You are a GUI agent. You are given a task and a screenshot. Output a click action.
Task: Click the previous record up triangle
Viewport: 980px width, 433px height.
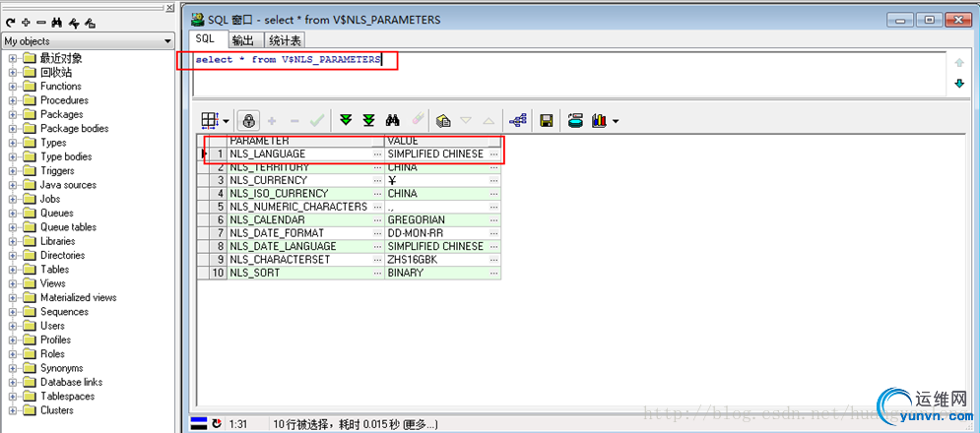click(489, 120)
